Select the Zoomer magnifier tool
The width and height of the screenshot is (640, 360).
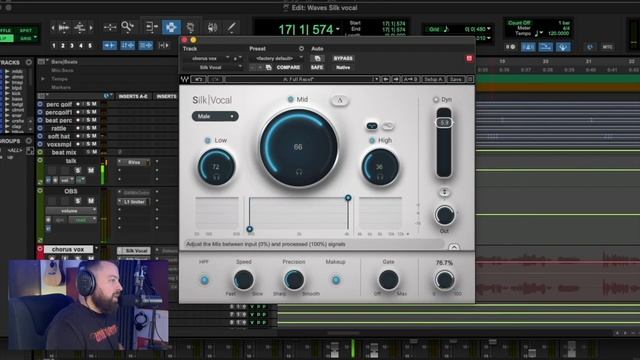pos(127,27)
